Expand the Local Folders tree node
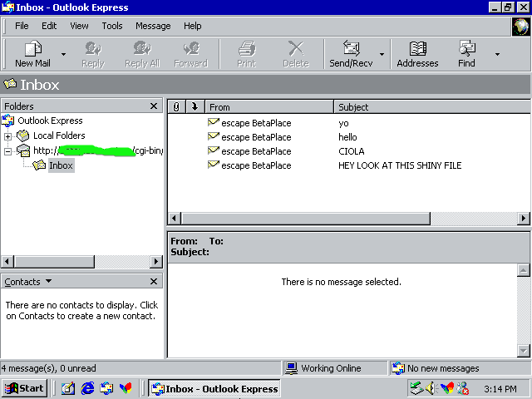 click(8, 135)
